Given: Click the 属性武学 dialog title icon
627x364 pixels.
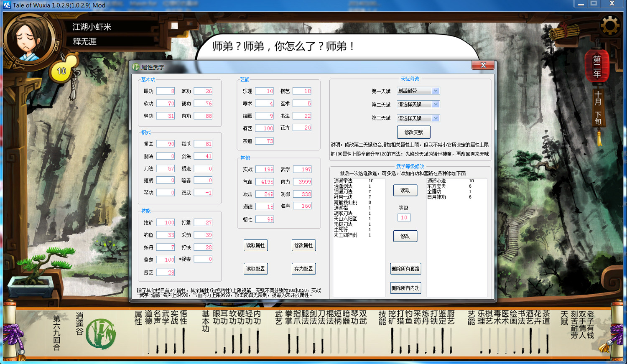Looking at the screenshot, I should pyautogui.click(x=135, y=67).
